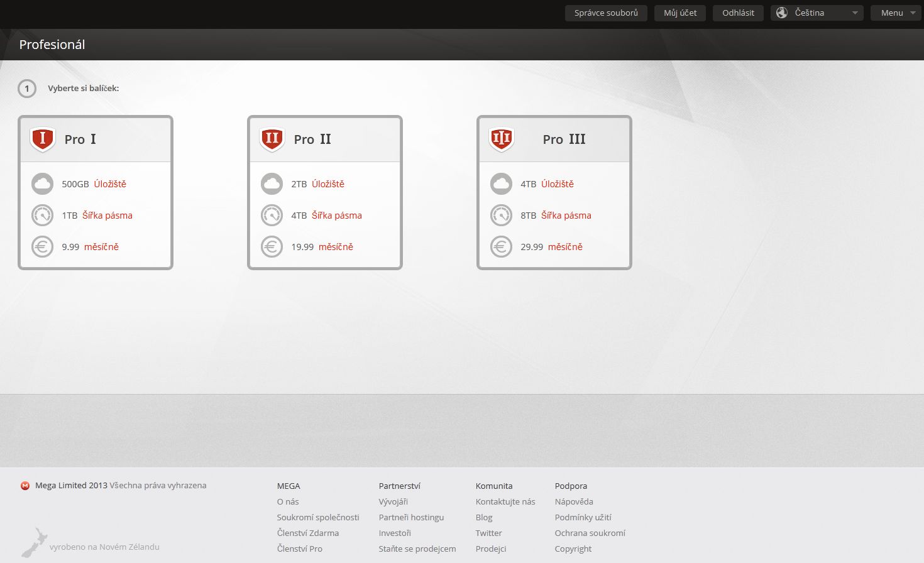The height and width of the screenshot is (563, 924).
Task: Click the vyrobeno na Novém Zélandu text
Action: coord(104,547)
